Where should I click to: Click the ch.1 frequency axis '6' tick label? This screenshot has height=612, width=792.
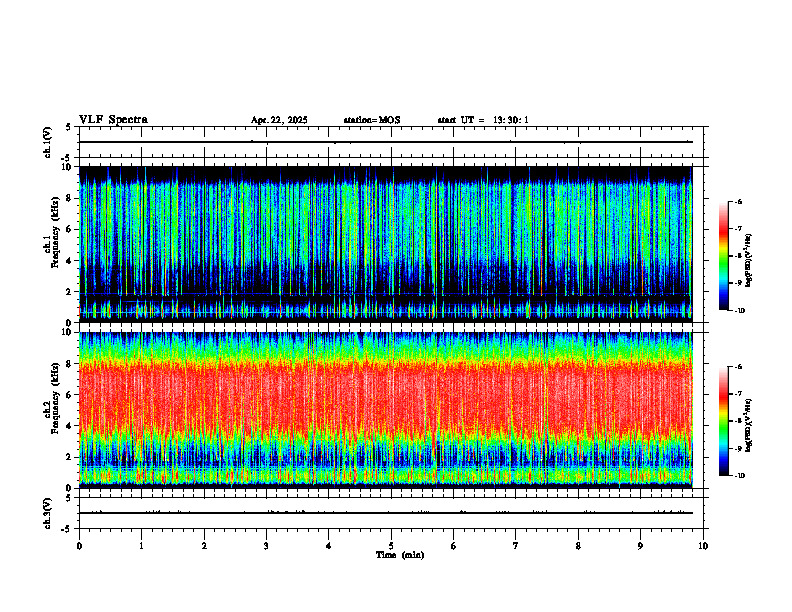[70, 229]
